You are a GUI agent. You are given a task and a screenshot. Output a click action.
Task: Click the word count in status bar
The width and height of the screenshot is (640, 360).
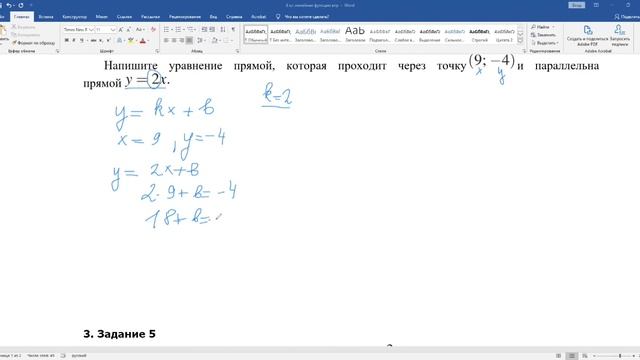coord(41,356)
